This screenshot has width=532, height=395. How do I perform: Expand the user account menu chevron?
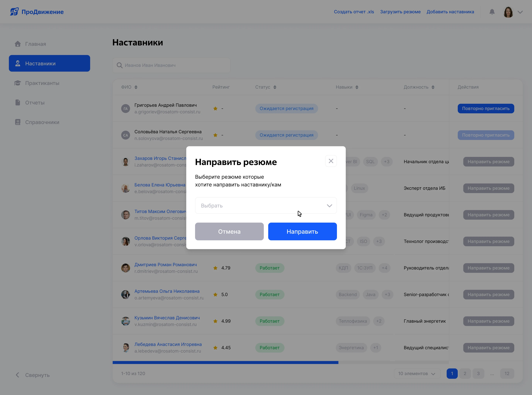520,12
